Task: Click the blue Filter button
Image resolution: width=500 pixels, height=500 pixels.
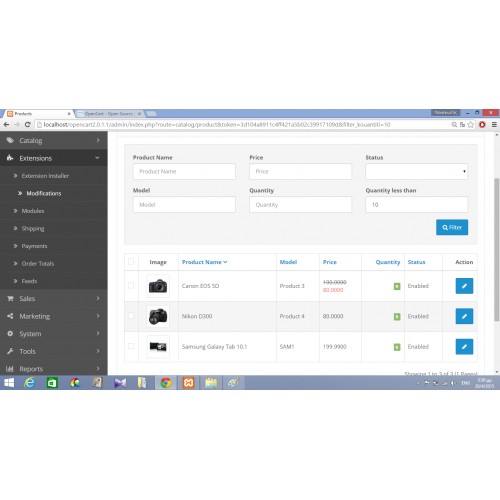Action: (x=452, y=227)
